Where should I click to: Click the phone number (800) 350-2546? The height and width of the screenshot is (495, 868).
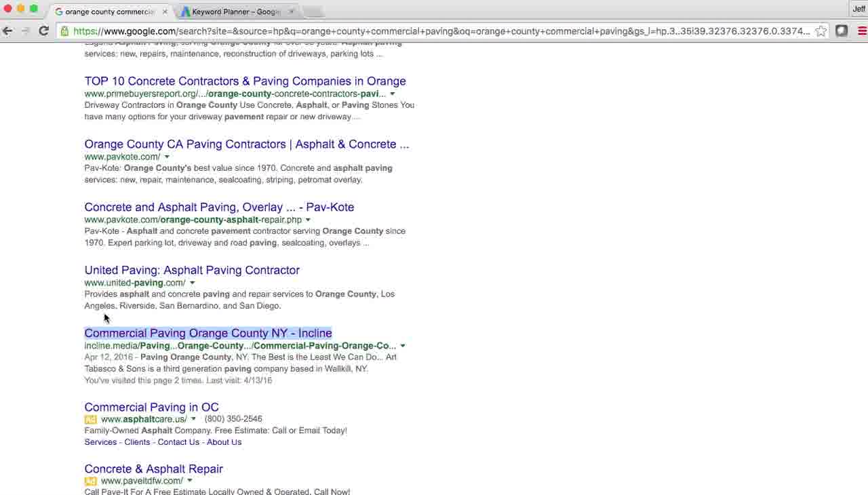coord(233,419)
